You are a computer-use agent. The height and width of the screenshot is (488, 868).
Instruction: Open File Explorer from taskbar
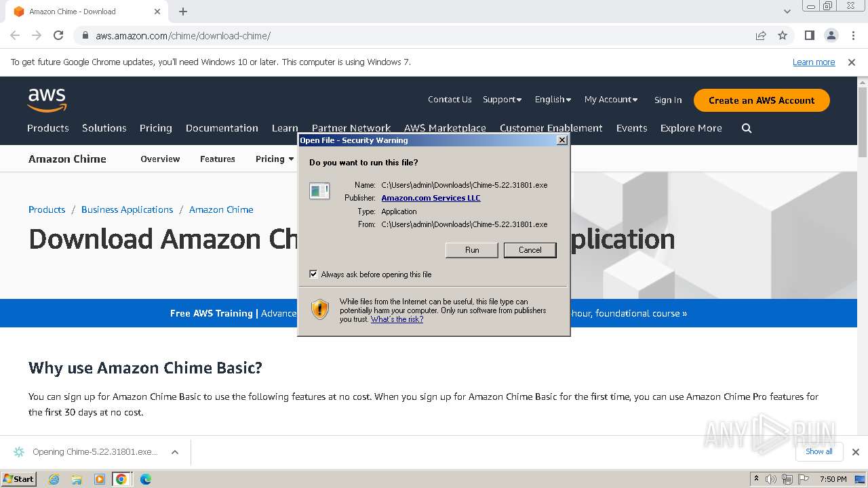77,479
